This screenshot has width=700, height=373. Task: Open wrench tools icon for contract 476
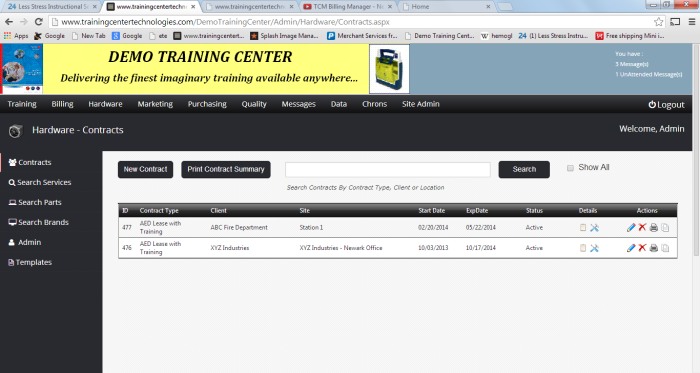[x=594, y=248]
